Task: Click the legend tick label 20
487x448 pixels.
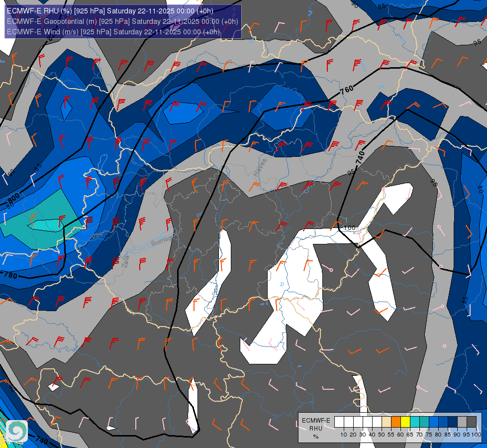Action: 353,435
